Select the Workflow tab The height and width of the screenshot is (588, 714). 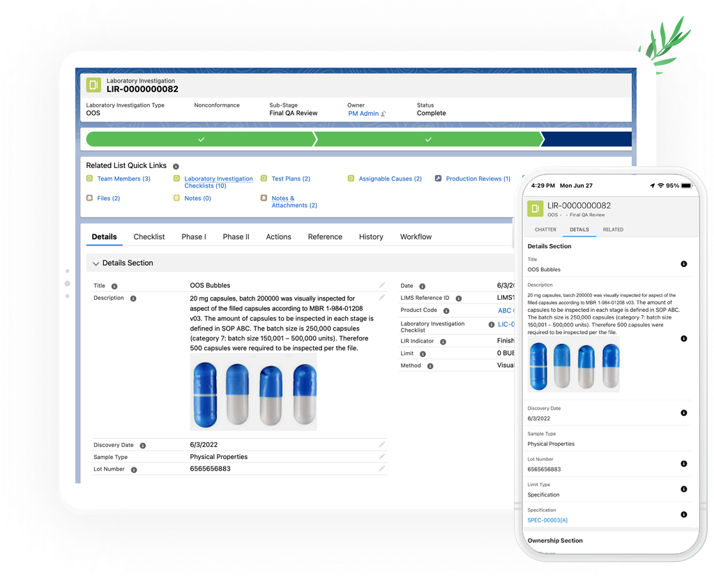[x=416, y=237]
